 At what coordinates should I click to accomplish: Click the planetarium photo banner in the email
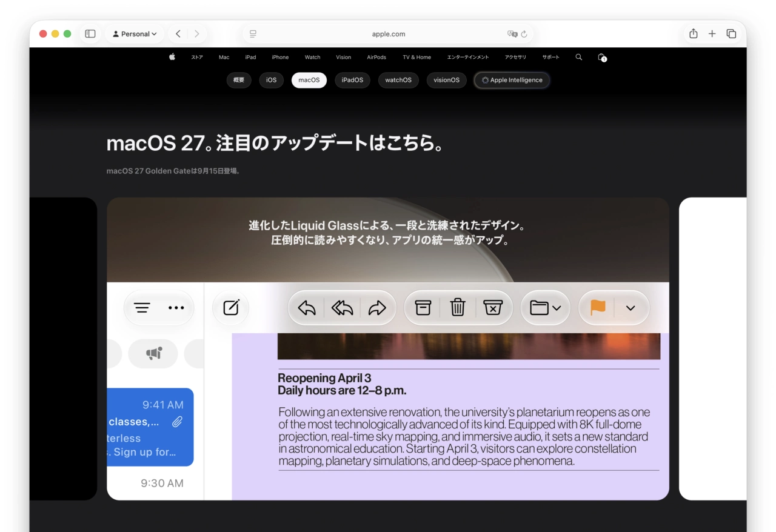pyautogui.click(x=469, y=346)
